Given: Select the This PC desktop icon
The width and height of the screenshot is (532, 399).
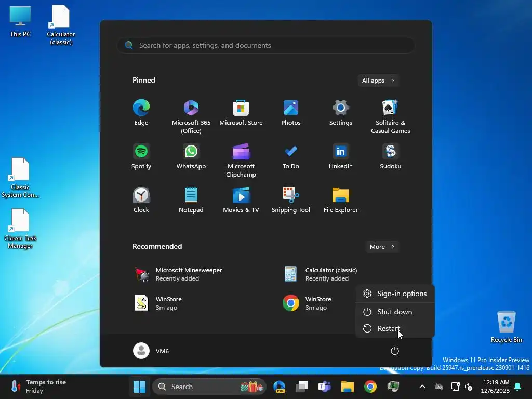Looking at the screenshot, I should pyautogui.click(x=20, y=21).
